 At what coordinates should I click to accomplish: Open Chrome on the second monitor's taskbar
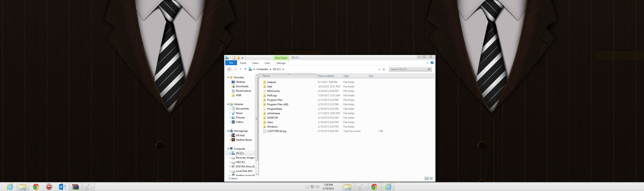tap(374, 187)
